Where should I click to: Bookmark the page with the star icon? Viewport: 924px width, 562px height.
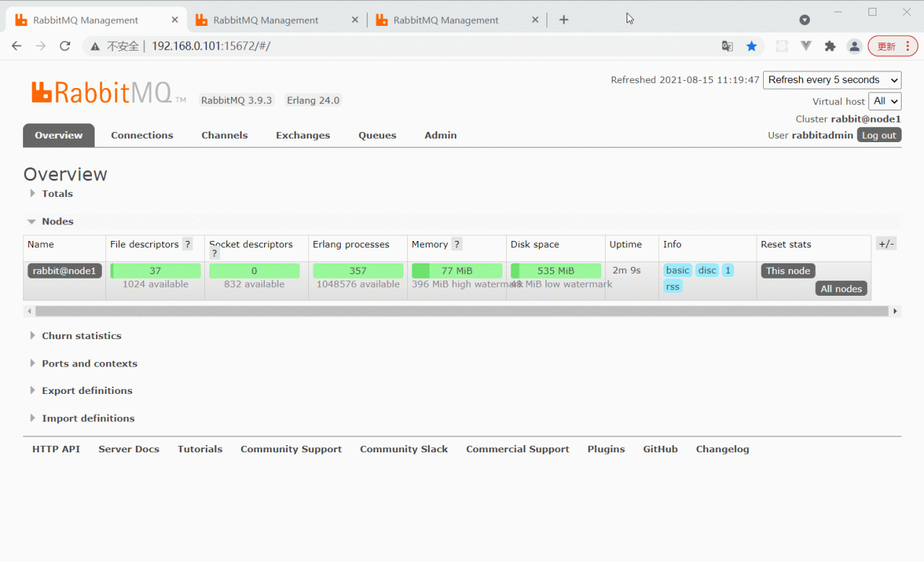(x=751, y=45)
